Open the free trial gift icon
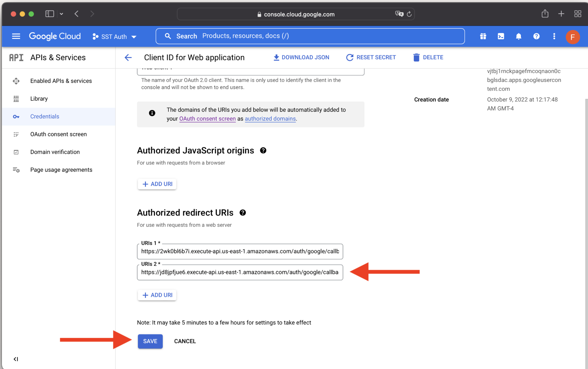 point(483,36)
